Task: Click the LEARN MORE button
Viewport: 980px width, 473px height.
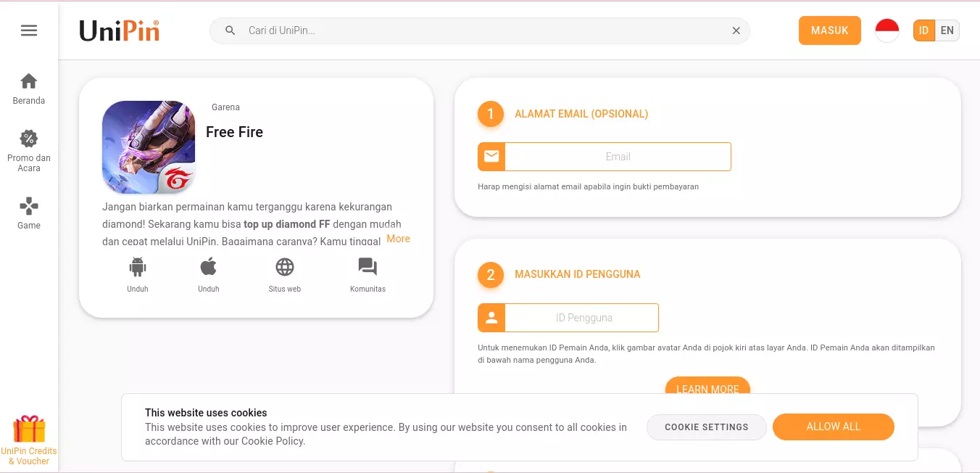Action: [x=707, y=386]
